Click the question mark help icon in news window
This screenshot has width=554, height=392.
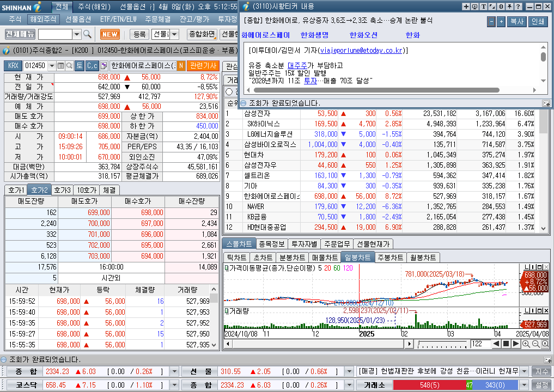click(518, 7)
